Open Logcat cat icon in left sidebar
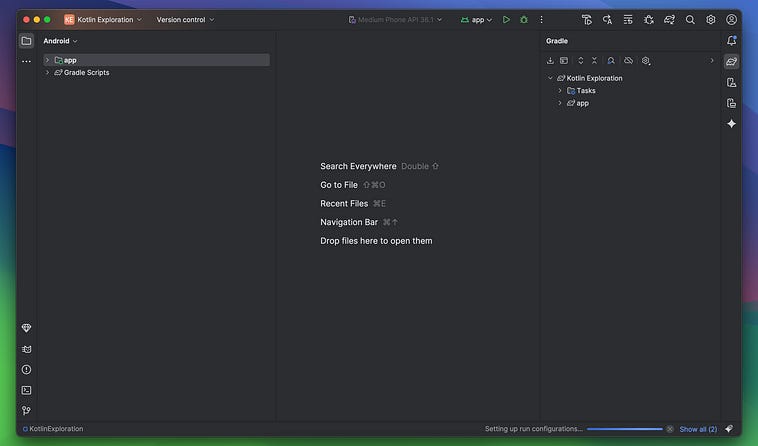 [26, 349]
